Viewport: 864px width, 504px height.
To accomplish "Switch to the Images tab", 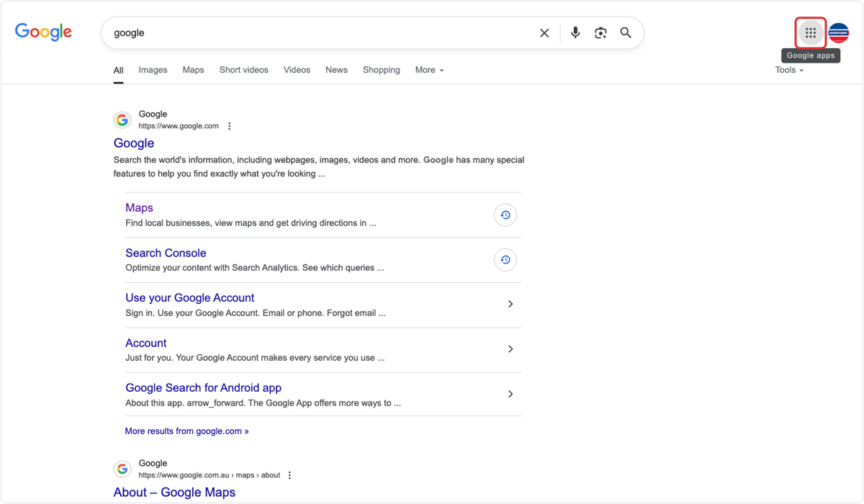I will coord(153,70).
